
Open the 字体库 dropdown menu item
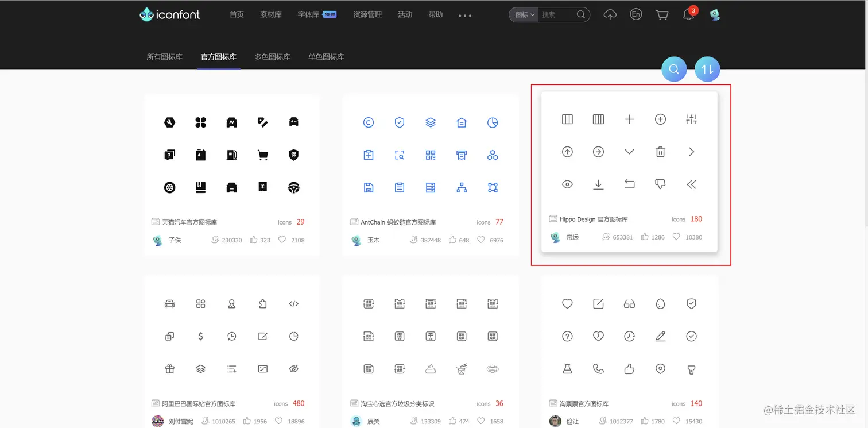tap(307, 14)
